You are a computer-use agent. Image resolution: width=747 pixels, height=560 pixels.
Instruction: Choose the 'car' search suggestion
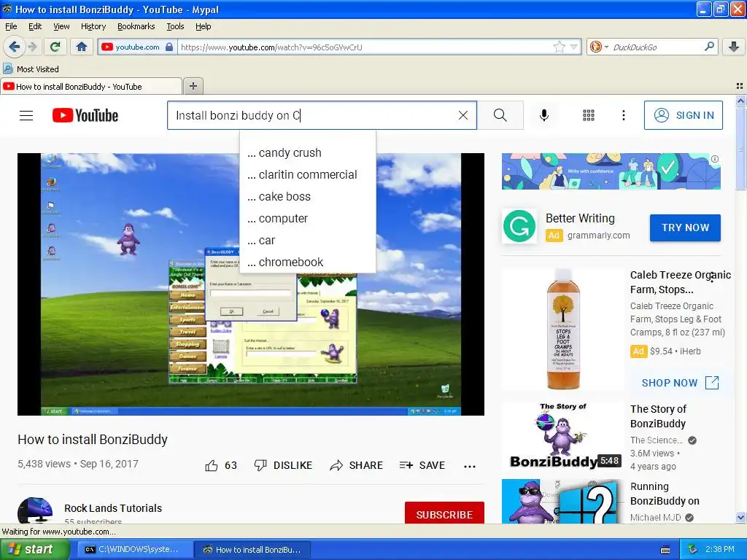tap(308, 241)
